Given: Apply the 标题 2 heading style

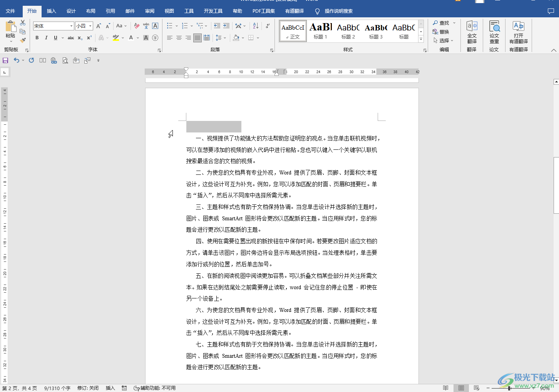Looking at the screenshot, I should [x=348, y=31].
